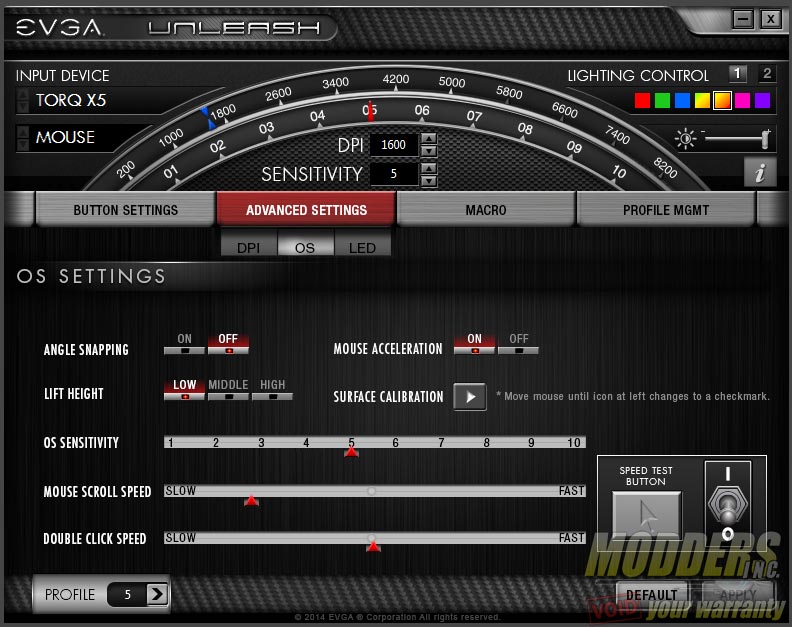Image resolution: width=792 pixels, height=627 pixels.
Task: Cycle MOUSE device type selector arrows
Action: click(23, 138)
